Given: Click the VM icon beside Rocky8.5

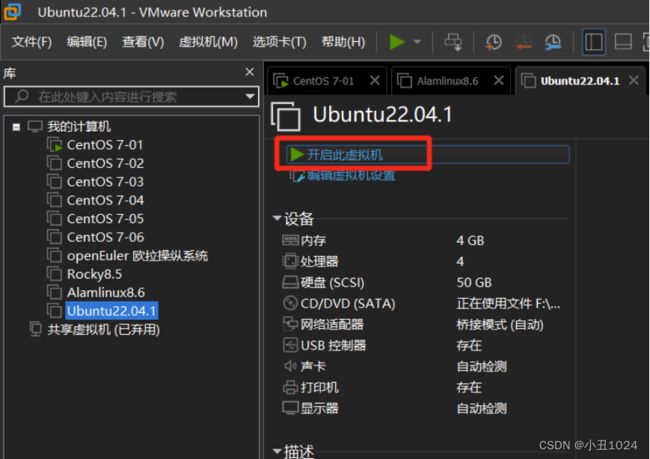Looking at the screenshot, I should (x=54, y=274).
